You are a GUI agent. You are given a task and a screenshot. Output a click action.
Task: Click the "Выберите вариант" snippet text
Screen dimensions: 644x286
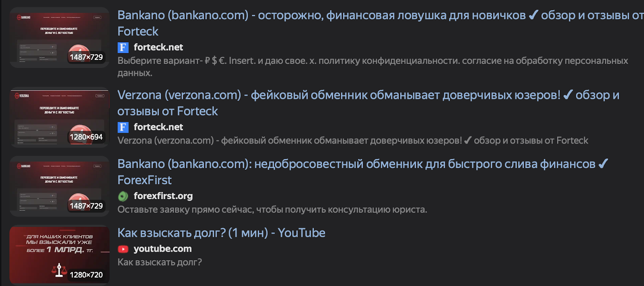(x=372, y=61)
